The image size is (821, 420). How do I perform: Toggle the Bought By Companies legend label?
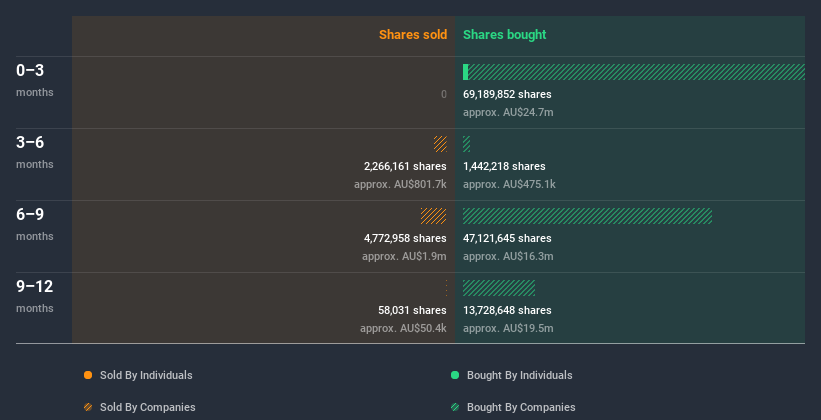(521, 407)
